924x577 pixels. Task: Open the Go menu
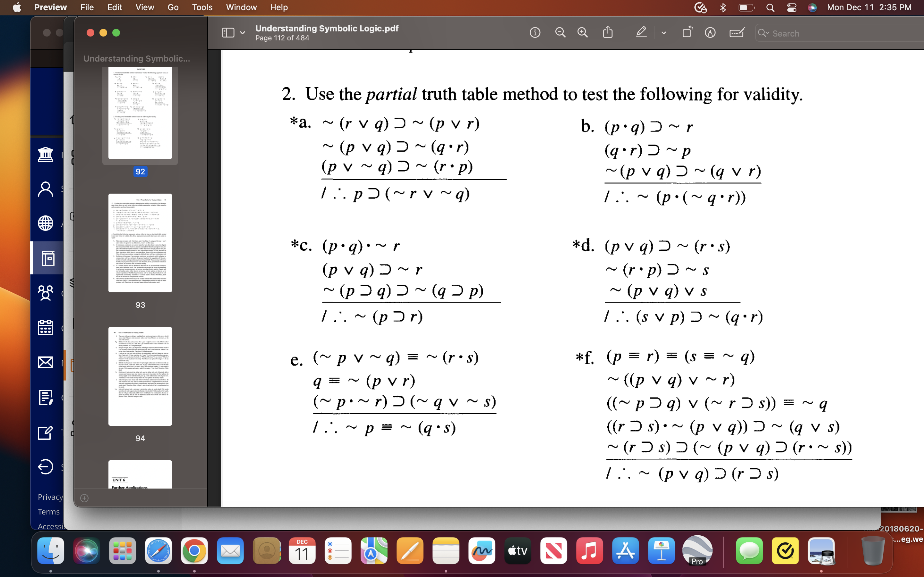click(173, 7)
